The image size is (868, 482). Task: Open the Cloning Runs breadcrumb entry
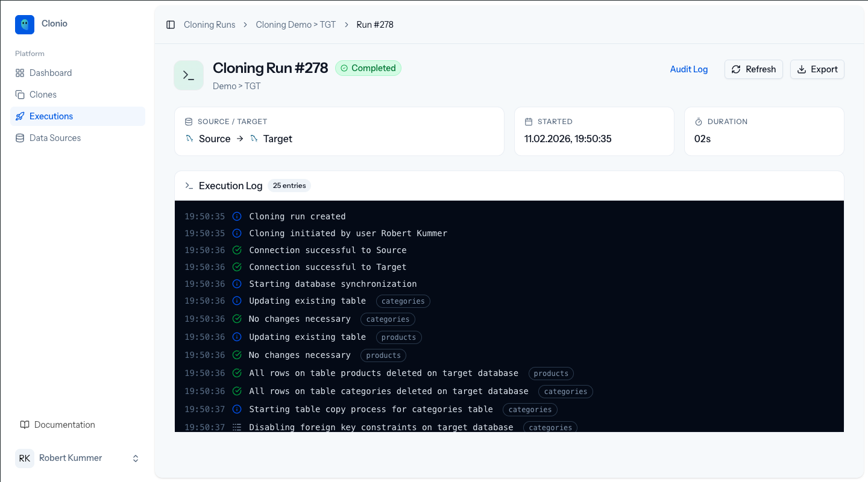[209, 24]
